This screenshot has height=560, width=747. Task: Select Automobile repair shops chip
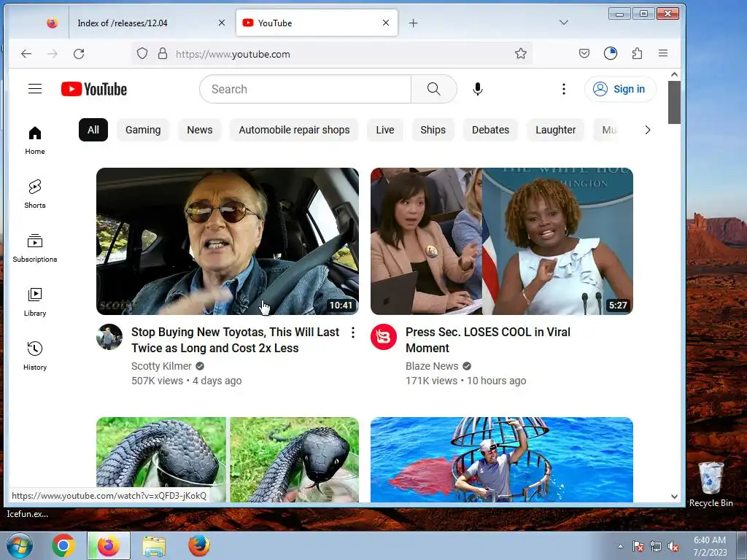coord(294,130)
